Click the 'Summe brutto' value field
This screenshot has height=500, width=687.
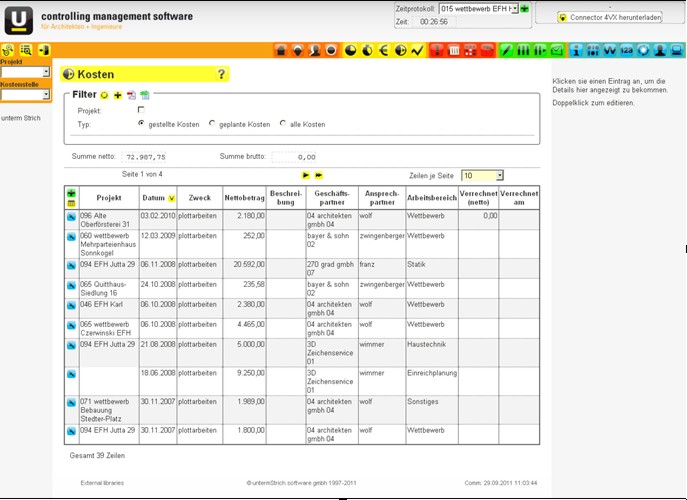click(x=294, y=157)
